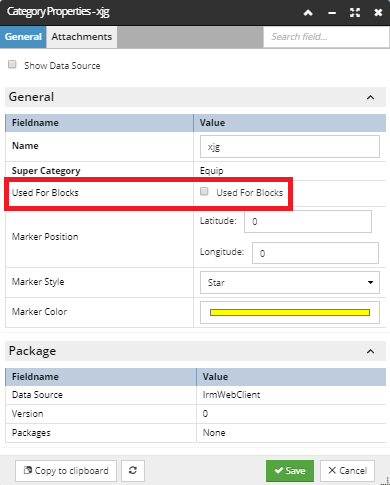Focus the Search field box
The height and width of the screenshot is (485, 390).
click(x=326, y=37)
